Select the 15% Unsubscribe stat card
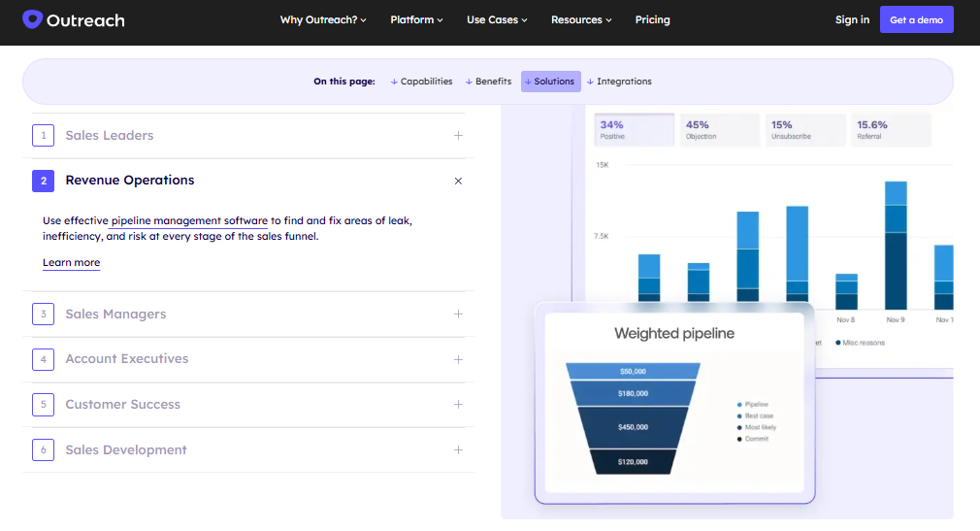The width and height of the screenshot is (980, 531). tap(805, 130)
